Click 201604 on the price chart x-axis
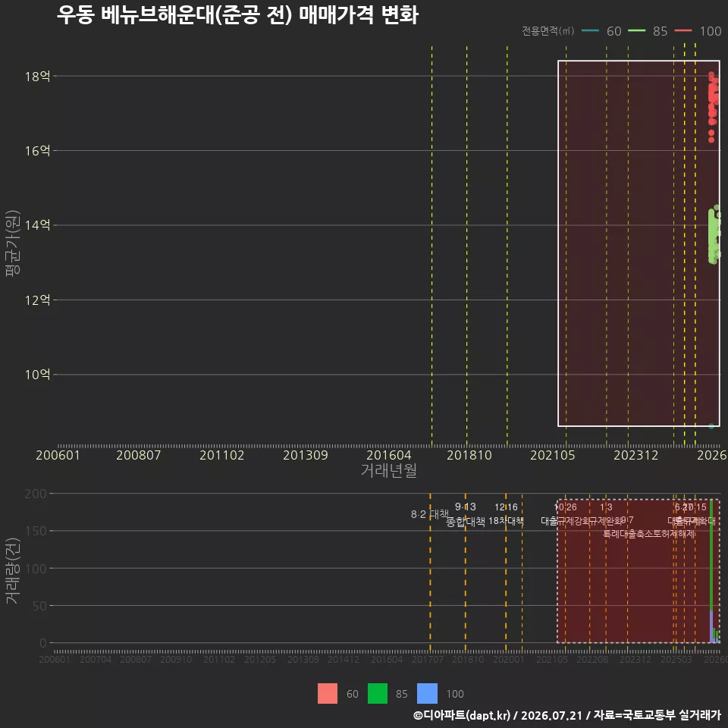728x728 pixels. click(389, 455)
